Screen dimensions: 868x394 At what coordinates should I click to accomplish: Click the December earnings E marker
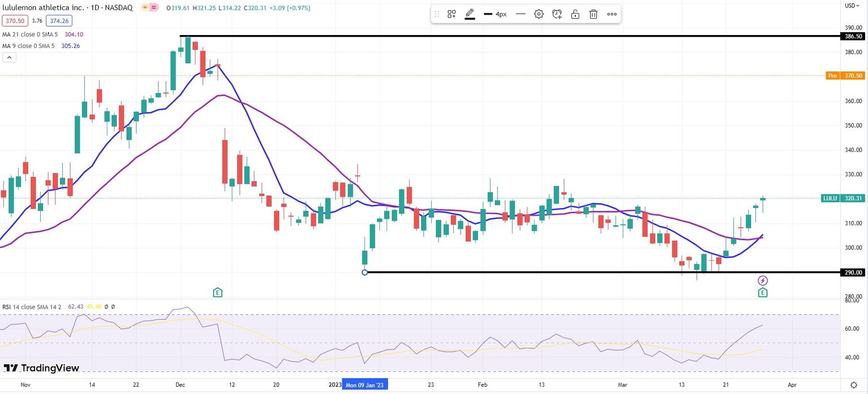coord(218,292)
